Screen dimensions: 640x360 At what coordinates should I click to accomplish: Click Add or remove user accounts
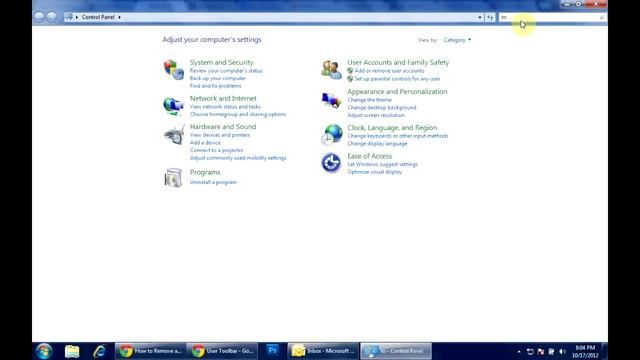(x=389, y=71)
